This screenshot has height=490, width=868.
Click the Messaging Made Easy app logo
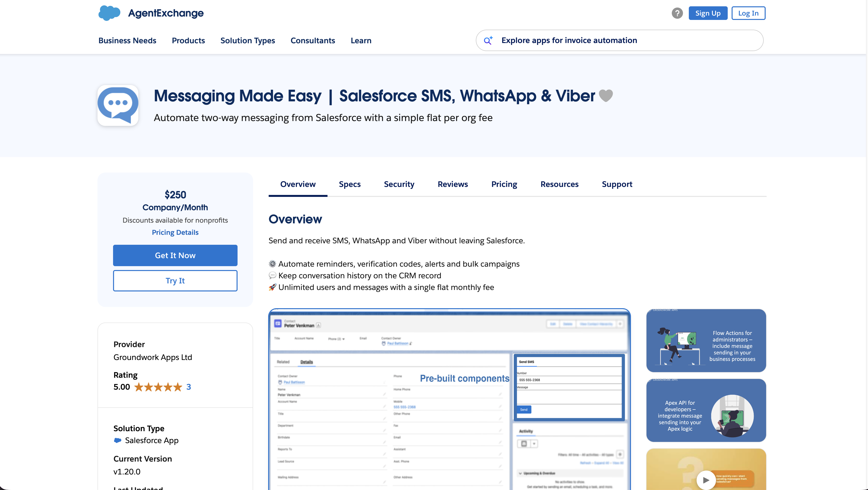coord(118,105)
